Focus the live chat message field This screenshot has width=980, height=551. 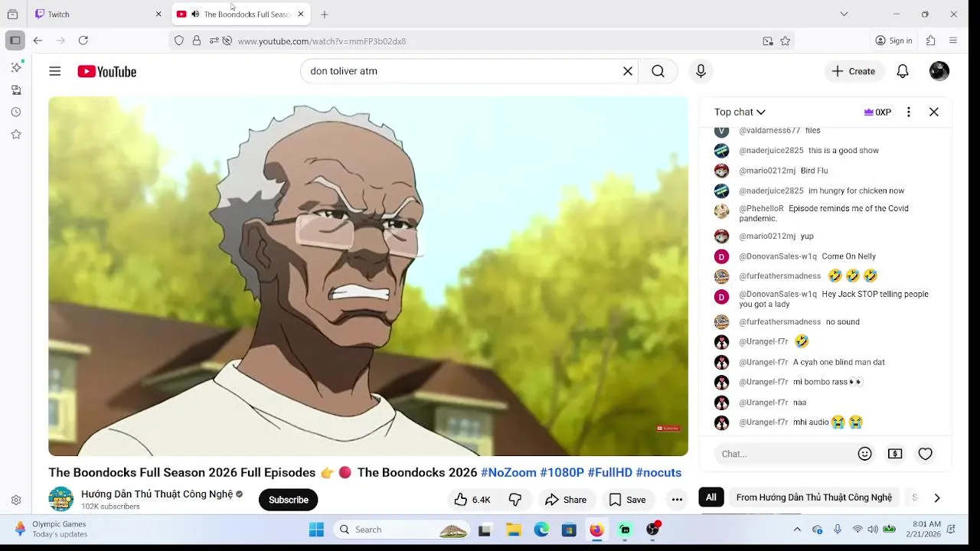[x=784, y=454]
